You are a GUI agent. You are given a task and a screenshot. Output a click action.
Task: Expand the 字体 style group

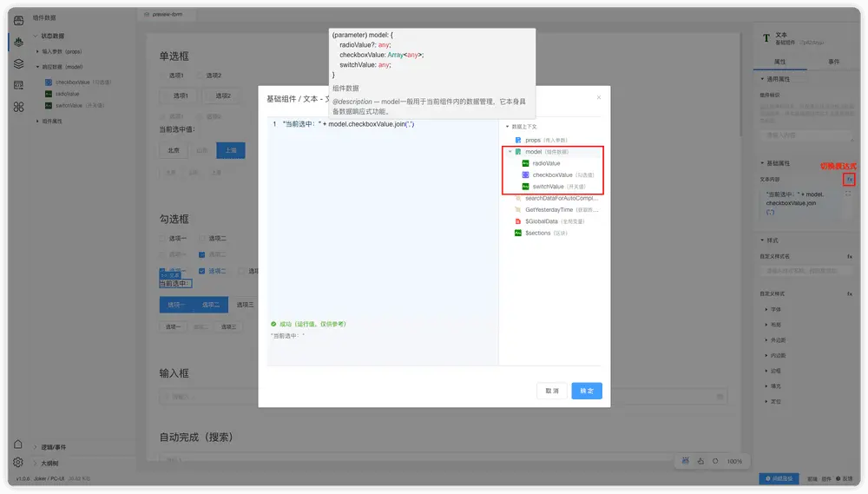(x=766, y=310)
